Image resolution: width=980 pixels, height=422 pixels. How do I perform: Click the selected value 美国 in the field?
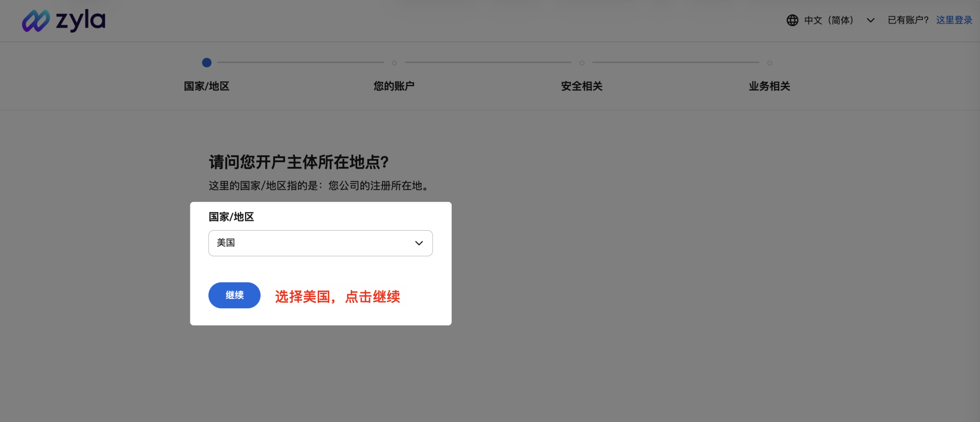[x=226, y=243]
